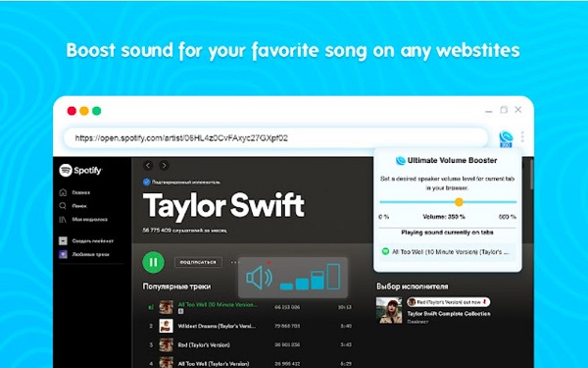The width and height of the screenshot is (588, 368).
Task: Open Your Library in Spotify sidebar
Action: (83, 219)
